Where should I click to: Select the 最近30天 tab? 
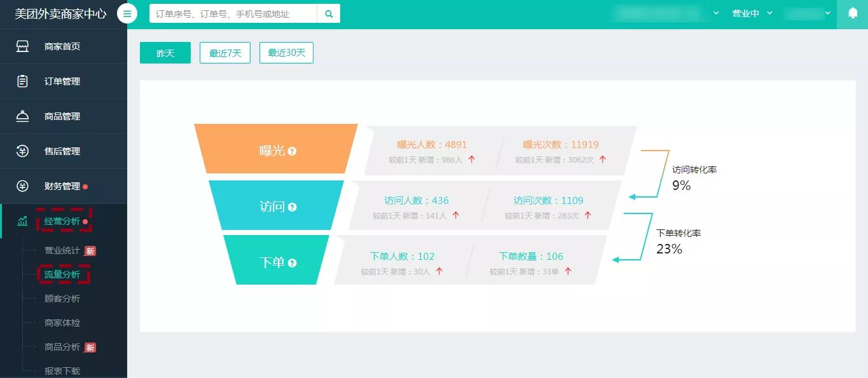[286, 53]
